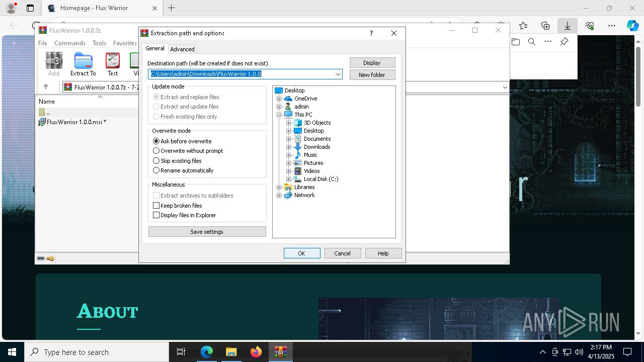This screenshot has width=644, height=362.
Task: Click the Save settings button
Action: coord(207,232)
